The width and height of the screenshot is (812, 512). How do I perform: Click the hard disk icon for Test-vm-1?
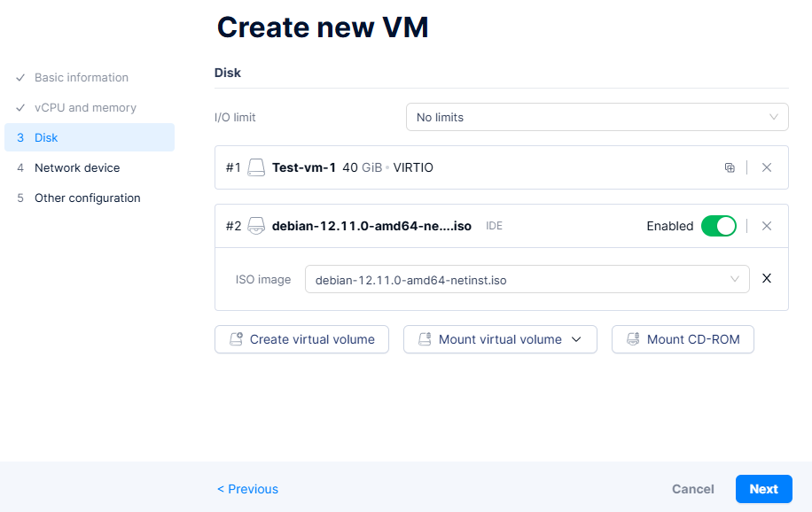coord(256,167)
